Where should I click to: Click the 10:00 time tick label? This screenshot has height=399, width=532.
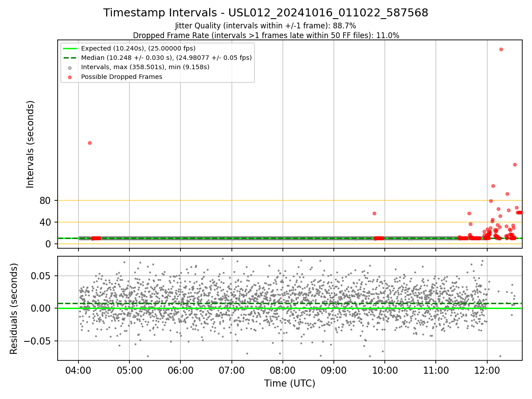[385, 370]
